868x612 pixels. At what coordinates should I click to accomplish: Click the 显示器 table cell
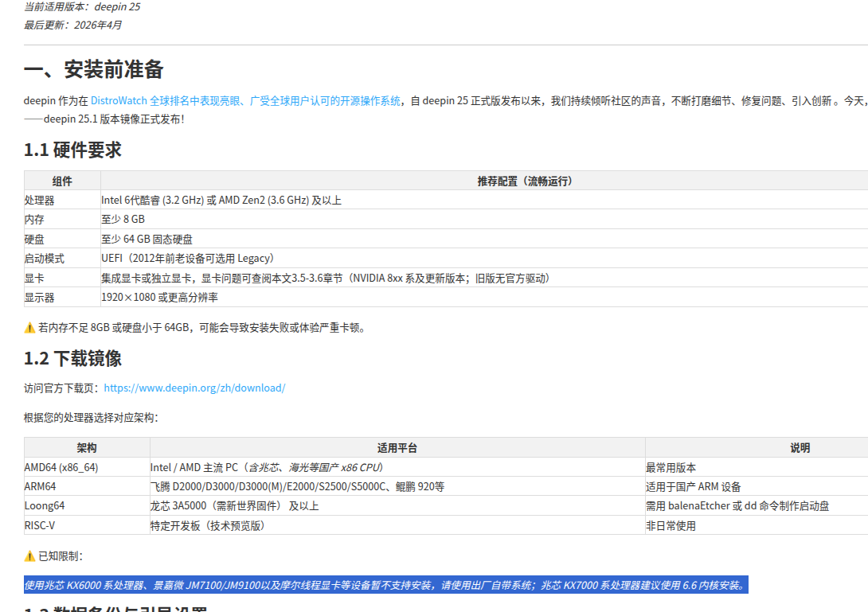coord(62,297)
